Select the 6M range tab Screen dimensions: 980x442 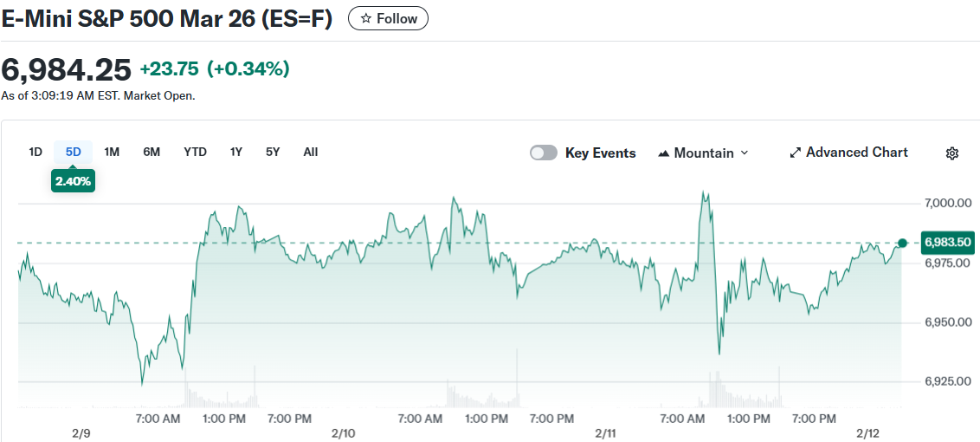(152, 153)
